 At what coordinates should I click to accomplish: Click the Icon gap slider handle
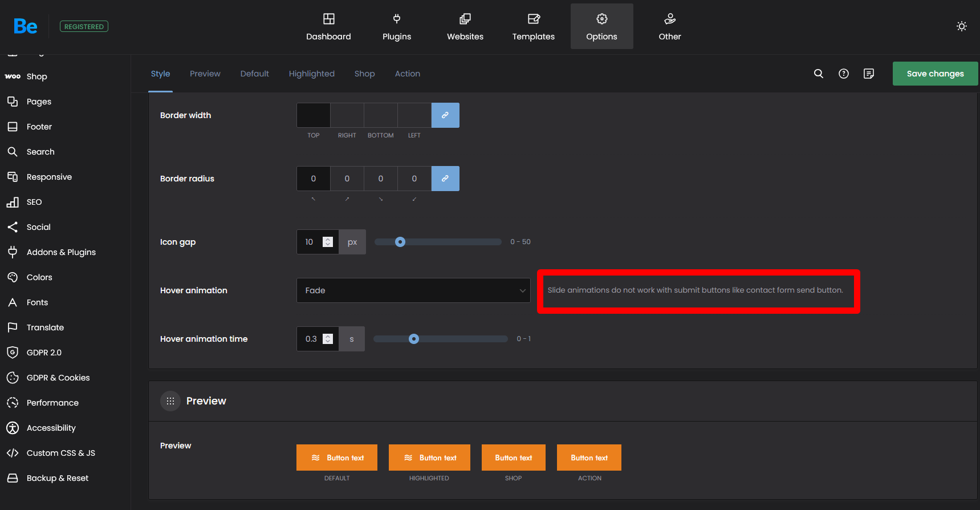400,242
